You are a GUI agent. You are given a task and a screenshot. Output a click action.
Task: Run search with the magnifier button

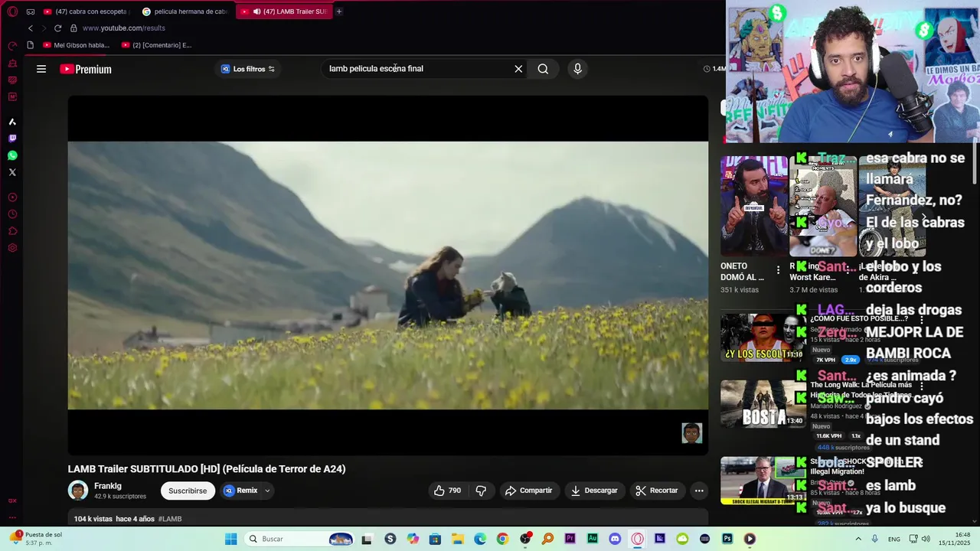543,69
